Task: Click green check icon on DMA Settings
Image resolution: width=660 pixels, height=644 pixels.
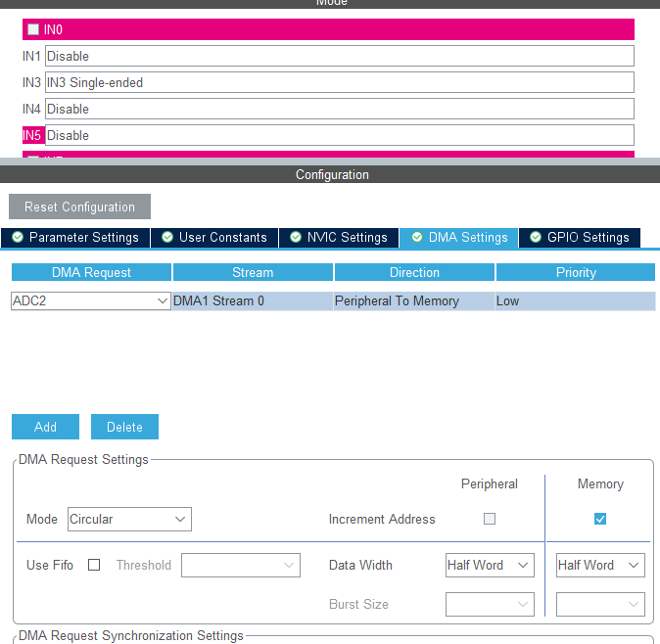Action: click(x=417, y=237)
